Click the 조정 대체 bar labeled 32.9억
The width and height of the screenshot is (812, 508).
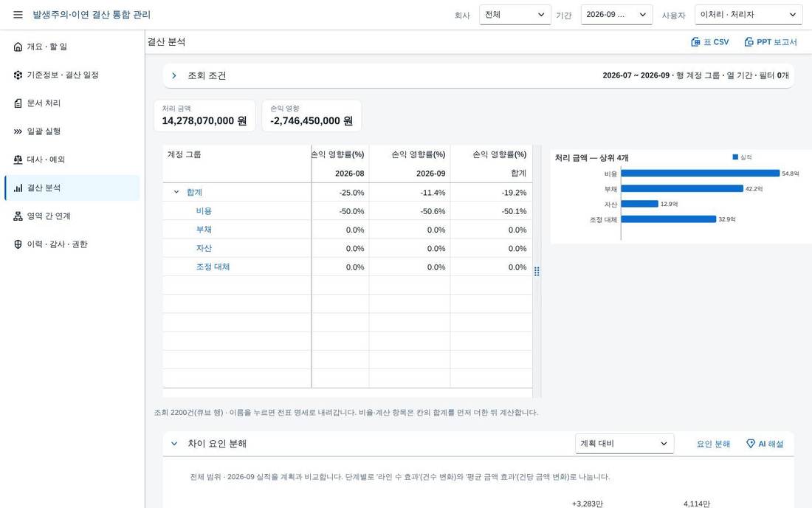point(669,219)
